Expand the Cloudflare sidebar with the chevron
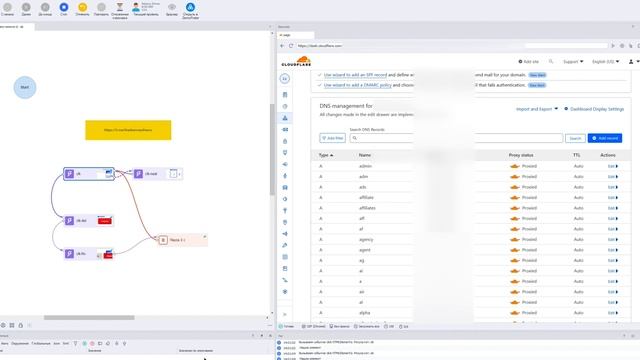640x360 pixels. coord(285,314)
